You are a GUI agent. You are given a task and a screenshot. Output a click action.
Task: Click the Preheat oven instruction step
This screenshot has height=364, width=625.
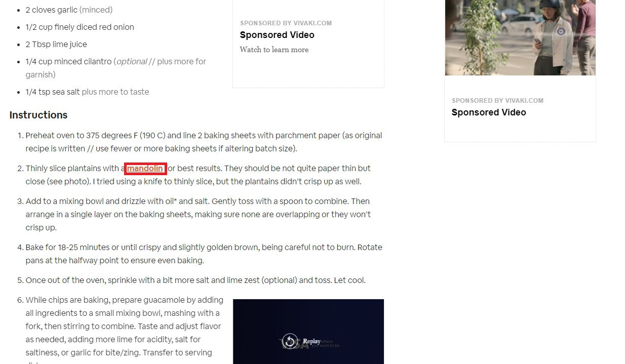[x=204, y=142]
